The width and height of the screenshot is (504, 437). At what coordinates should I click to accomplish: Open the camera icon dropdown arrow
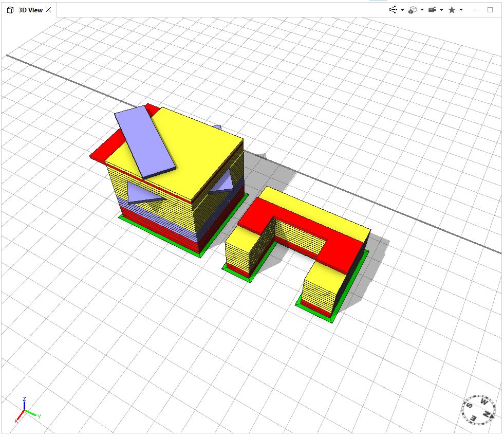pyautogui.click(x=442, y=10)
